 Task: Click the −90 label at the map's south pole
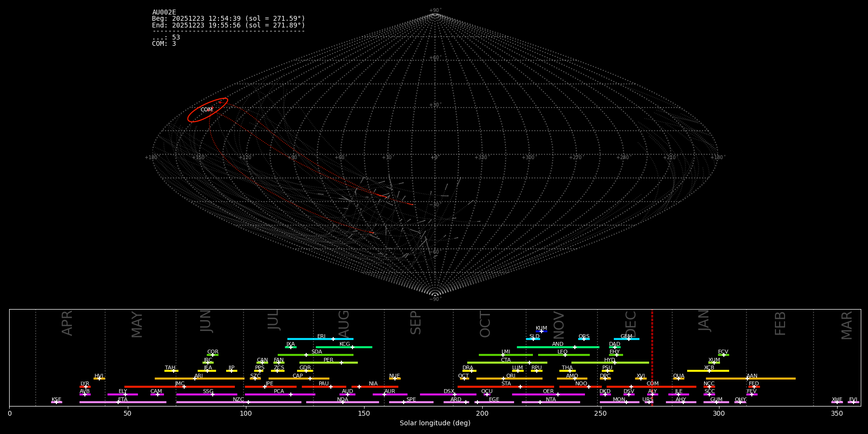point(434,299)
